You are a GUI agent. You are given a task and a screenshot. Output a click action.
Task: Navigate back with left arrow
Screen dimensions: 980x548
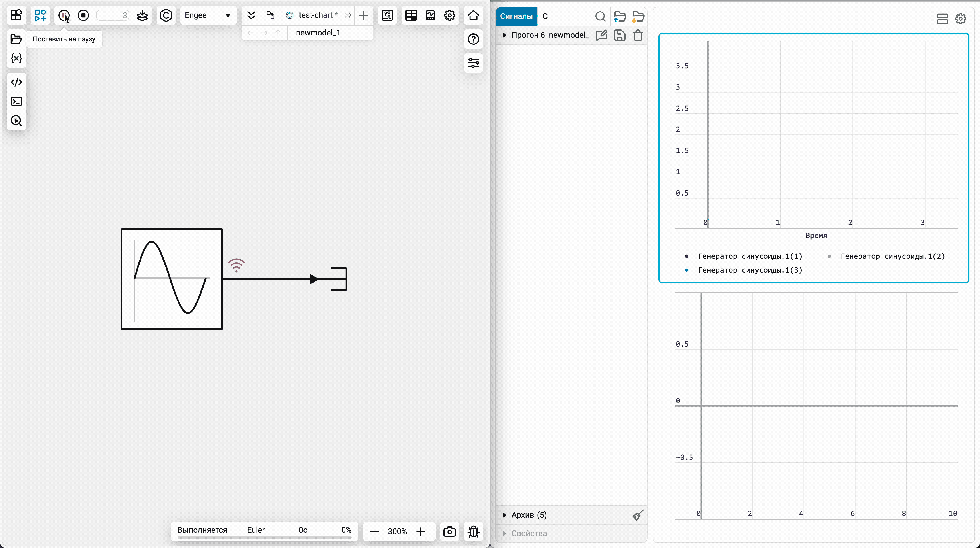point(250,33)
